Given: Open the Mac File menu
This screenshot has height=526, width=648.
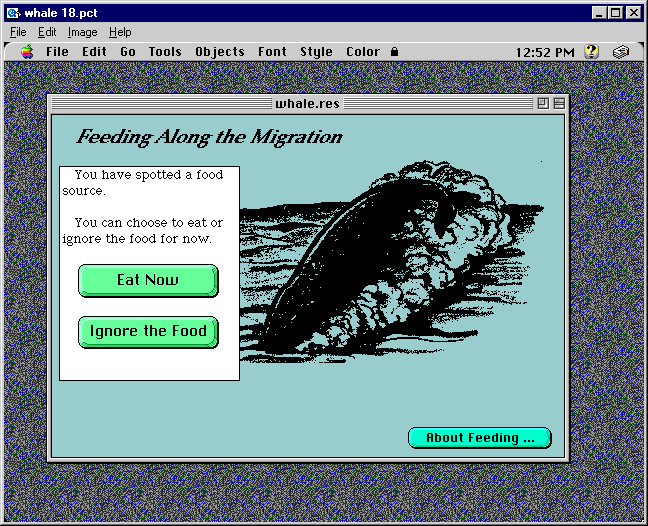Looking at the screenshot, I should coord(57,52).
